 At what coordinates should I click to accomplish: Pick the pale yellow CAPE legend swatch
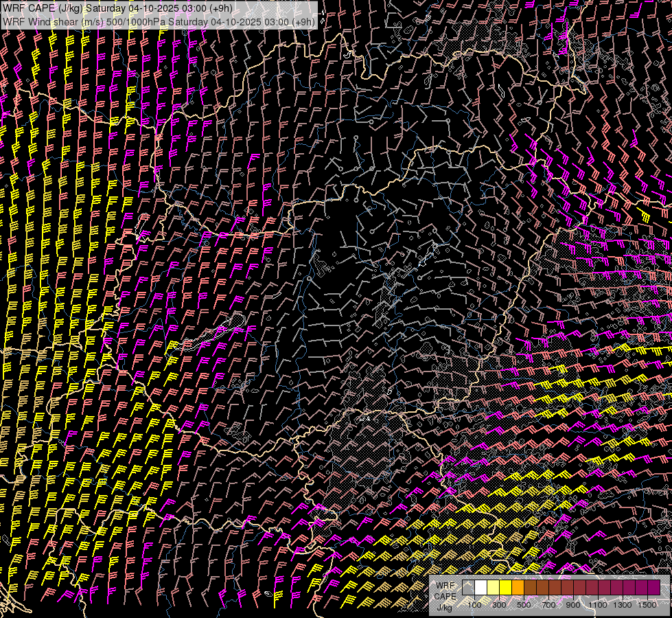click(493, 588)
